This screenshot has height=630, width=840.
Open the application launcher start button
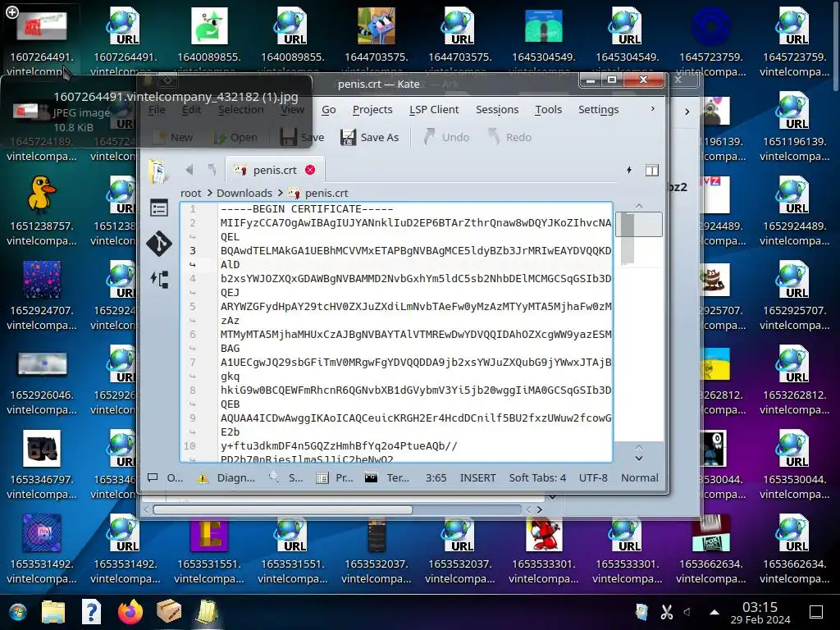(x=18, y=612)
